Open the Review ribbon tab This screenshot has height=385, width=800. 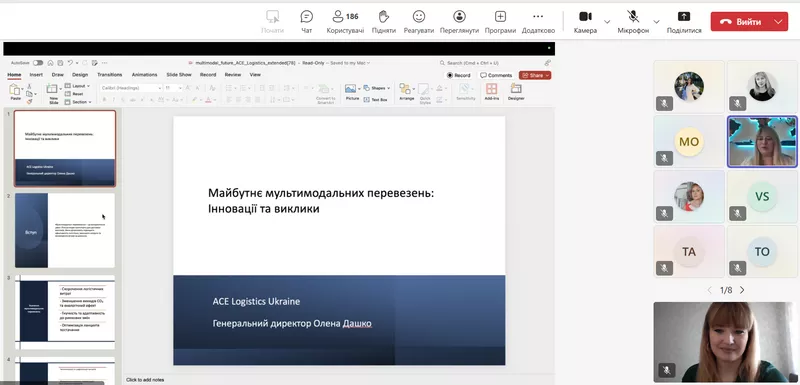(x=233, y=74)
